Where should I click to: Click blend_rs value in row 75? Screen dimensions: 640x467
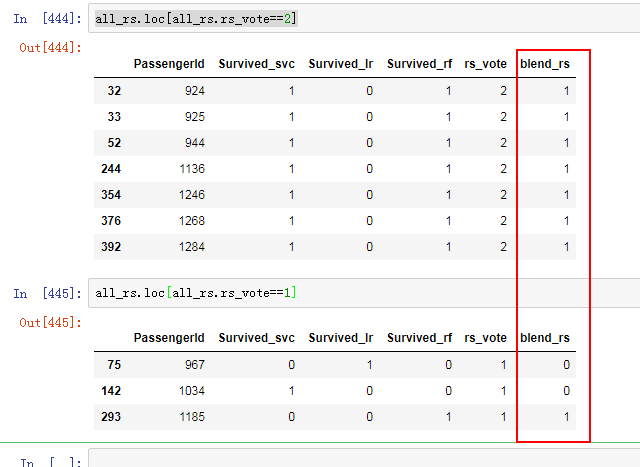[567, 365]
